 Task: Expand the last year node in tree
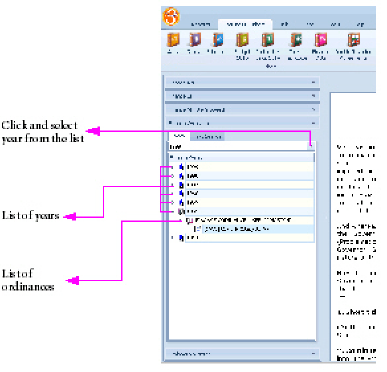(x=172, y=238)
